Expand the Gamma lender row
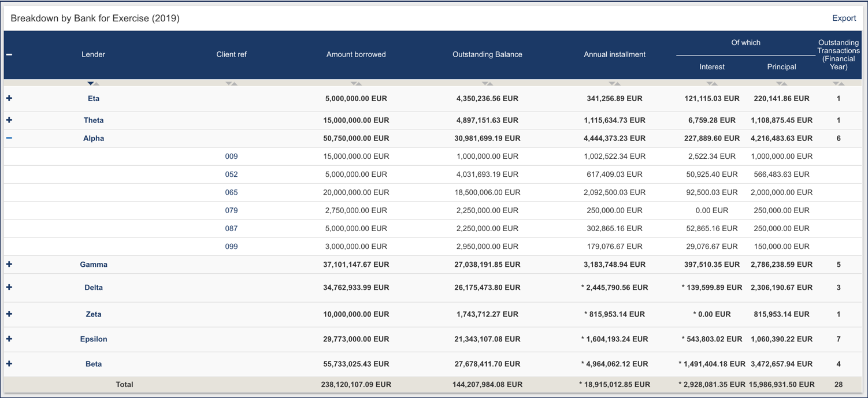The image size is (868, 398). (x=9, y=264)
